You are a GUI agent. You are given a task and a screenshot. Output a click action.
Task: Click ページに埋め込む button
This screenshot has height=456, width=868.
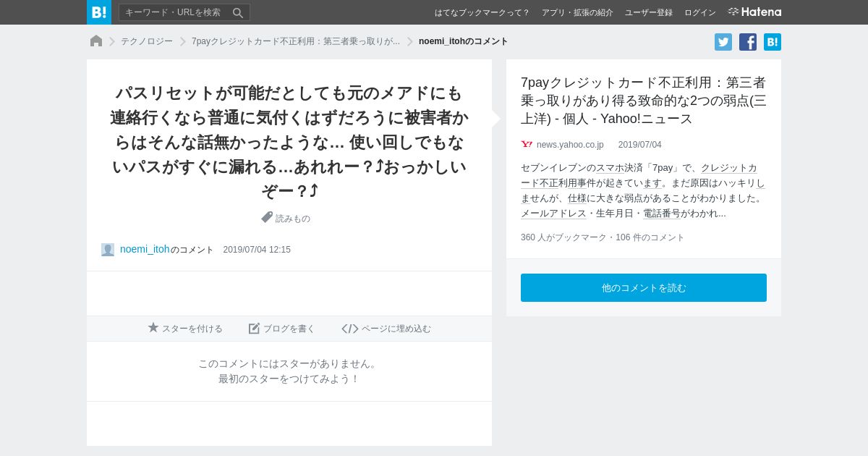point(386,329)
